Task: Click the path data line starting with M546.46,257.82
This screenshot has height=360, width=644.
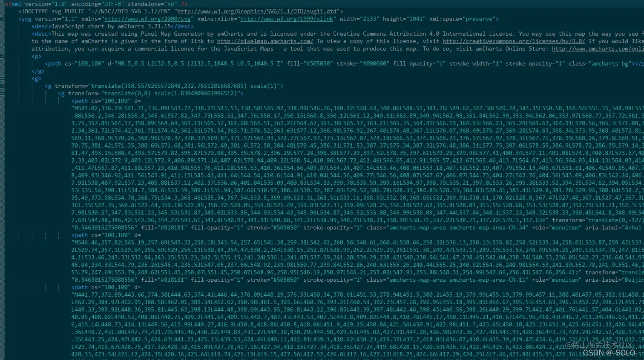Action: [358, 243]
